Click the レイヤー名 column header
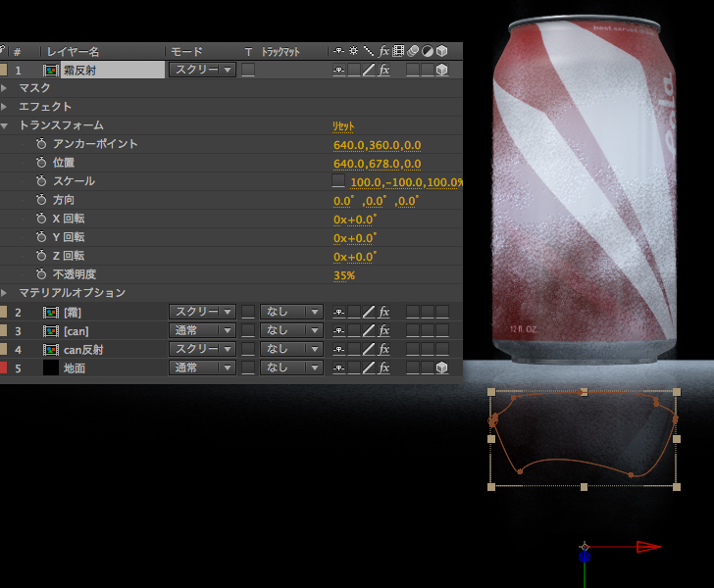 (x=73, y=51)
